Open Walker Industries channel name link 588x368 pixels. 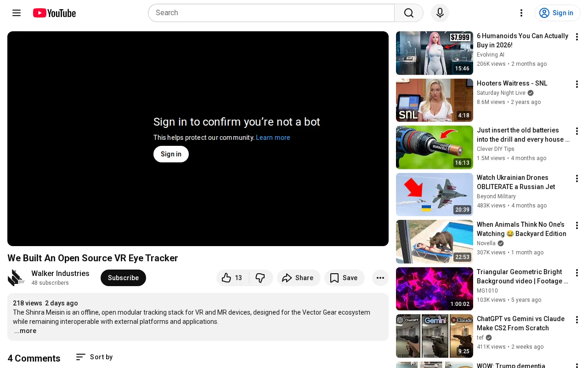point(60,274)
